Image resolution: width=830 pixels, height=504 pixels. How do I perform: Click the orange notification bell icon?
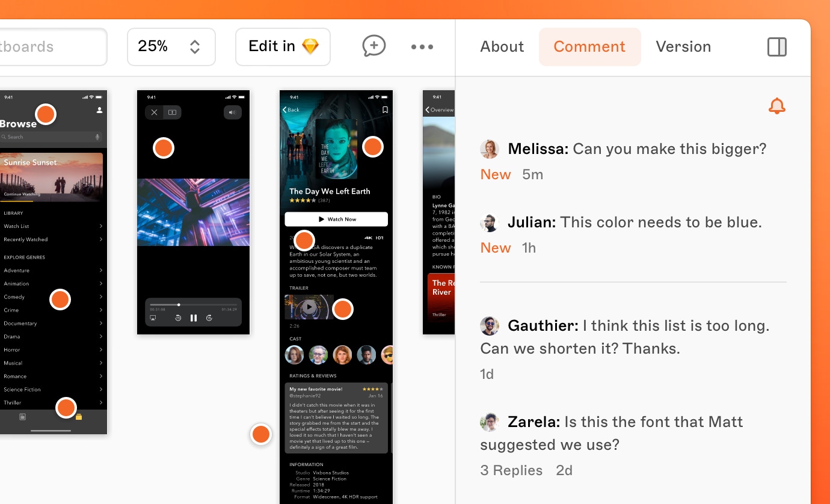click(776, 106)
